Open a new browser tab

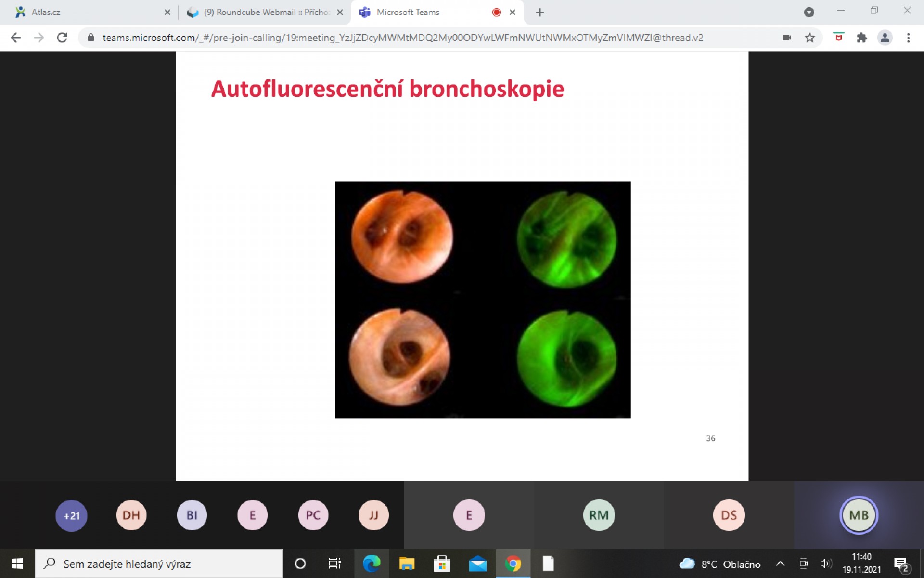[539, 13]
